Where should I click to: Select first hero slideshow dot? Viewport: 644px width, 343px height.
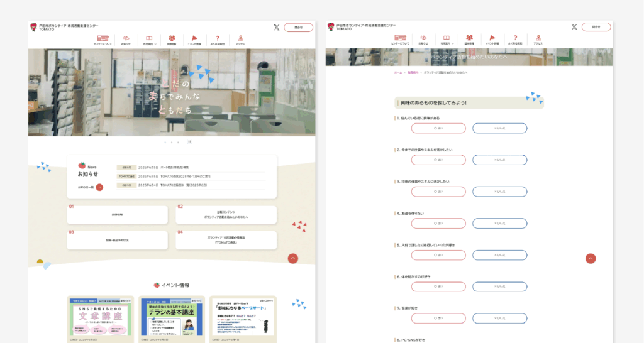pyautogui.click(x=165, y=143)
